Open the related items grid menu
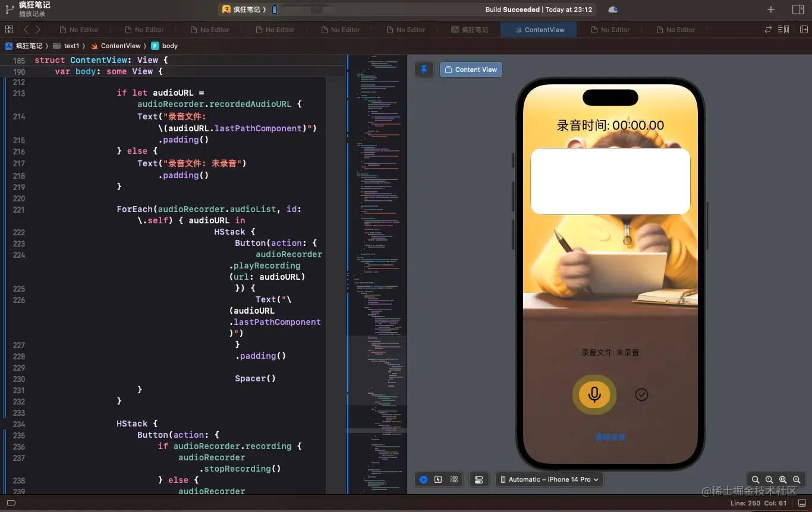Screen dimensions: 812x512 pos(9,29)
